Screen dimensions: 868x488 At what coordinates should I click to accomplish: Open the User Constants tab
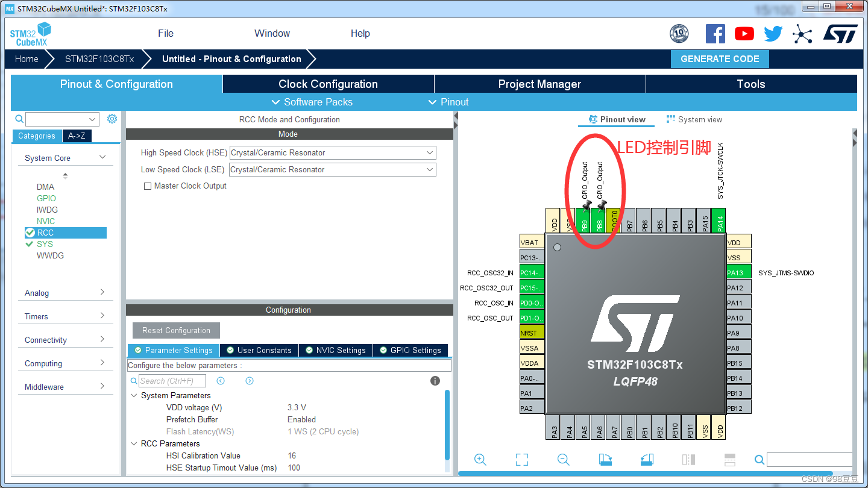tap(259, 350)
